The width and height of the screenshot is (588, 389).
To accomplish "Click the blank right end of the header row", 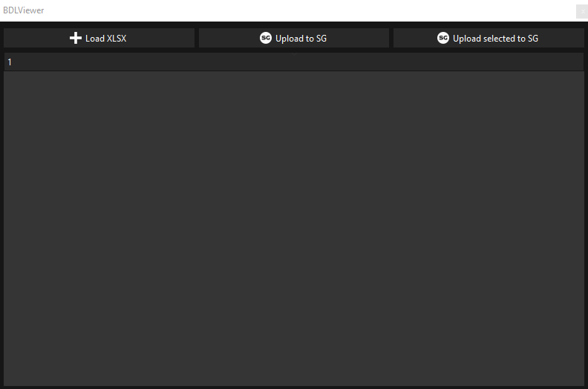I will point(549,62).
